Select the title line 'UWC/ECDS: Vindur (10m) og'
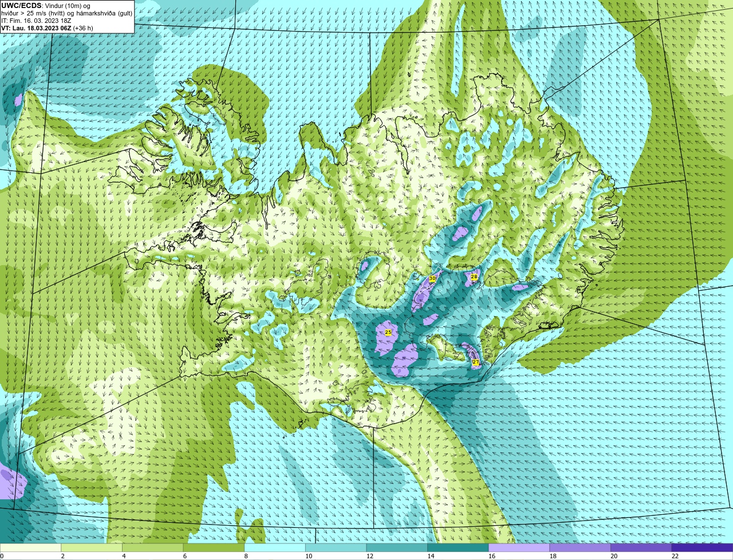This screenshot has width=733, height=560. click(46, 6)
